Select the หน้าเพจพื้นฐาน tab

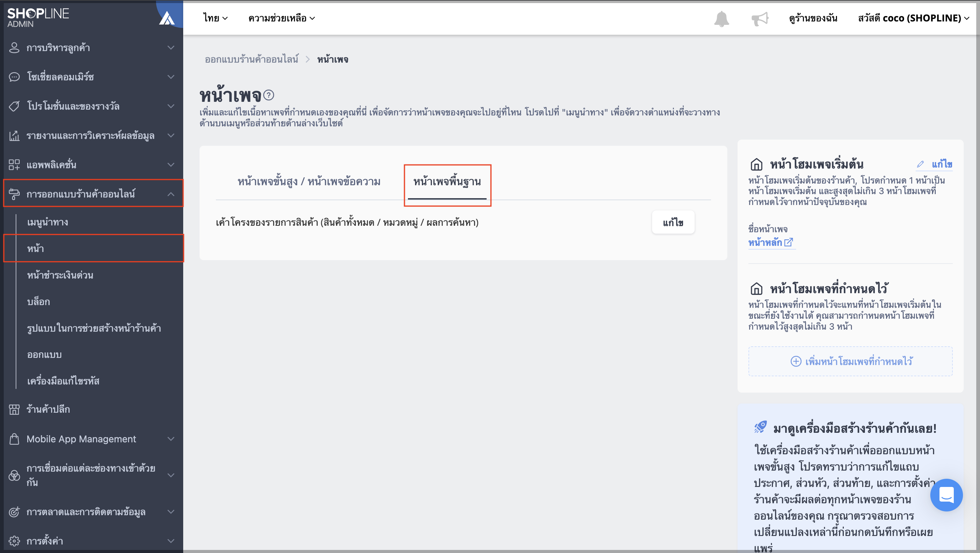click(447, 182)
